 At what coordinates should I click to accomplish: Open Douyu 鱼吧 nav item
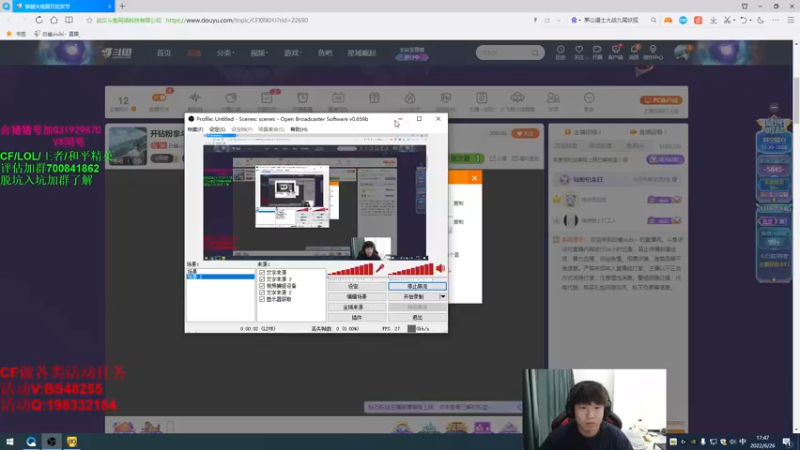pos(325,53)
